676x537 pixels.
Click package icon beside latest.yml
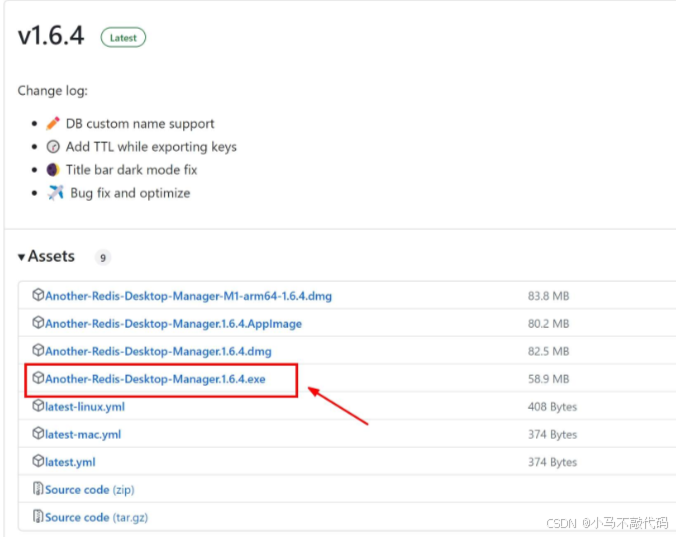pyautogui.click(x=38, y=461)
